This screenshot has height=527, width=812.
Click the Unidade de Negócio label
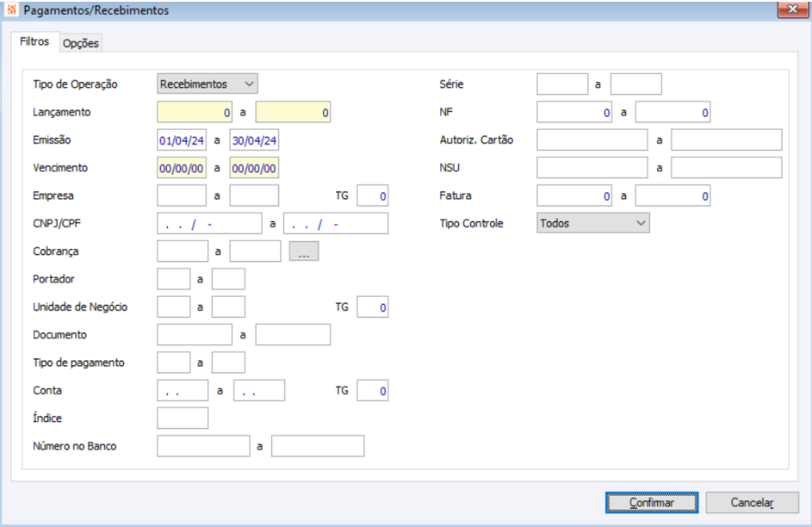click(80, 307)
